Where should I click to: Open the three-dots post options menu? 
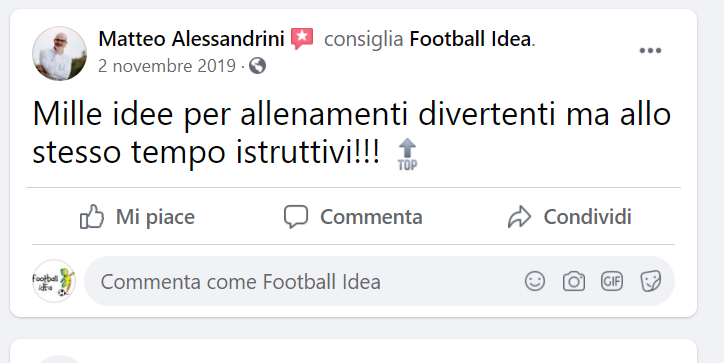point(650,50)
